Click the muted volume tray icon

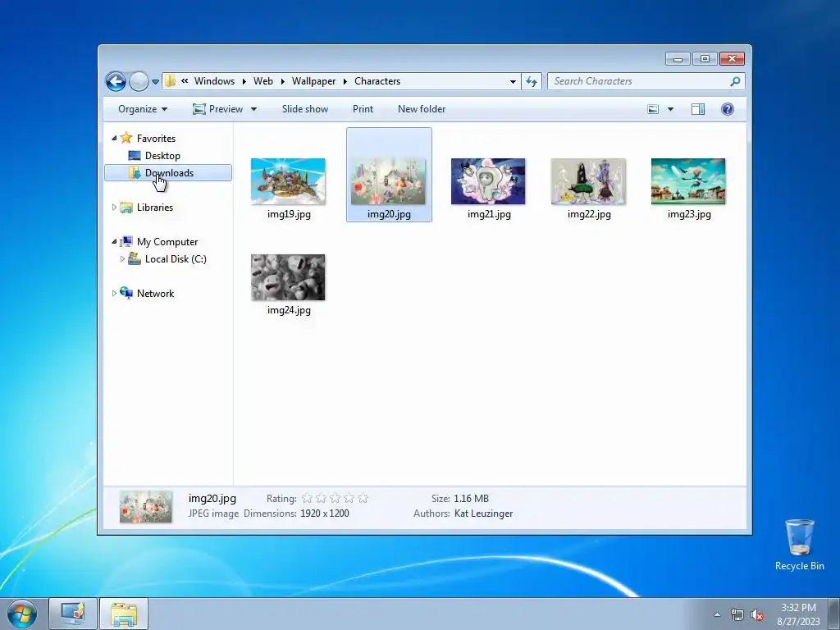pos(757,614)
